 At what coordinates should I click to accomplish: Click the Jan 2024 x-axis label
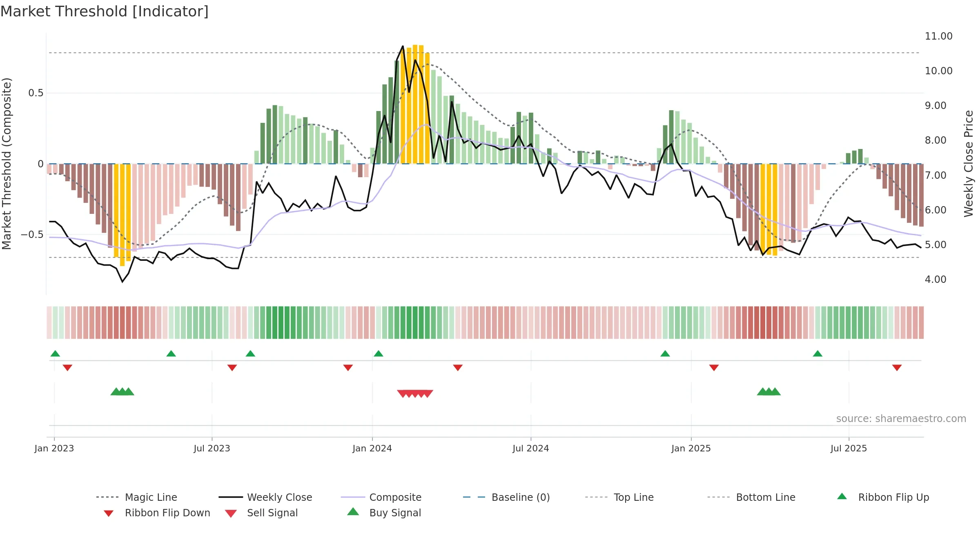coord(372,448)
